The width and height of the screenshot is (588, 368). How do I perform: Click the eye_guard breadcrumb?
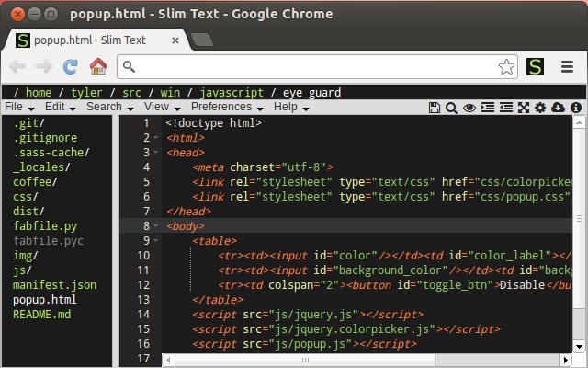311,92
